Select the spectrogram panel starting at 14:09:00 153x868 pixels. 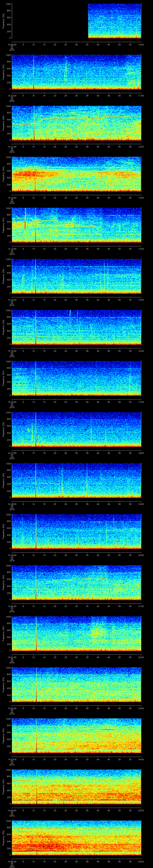click(76, 21)
